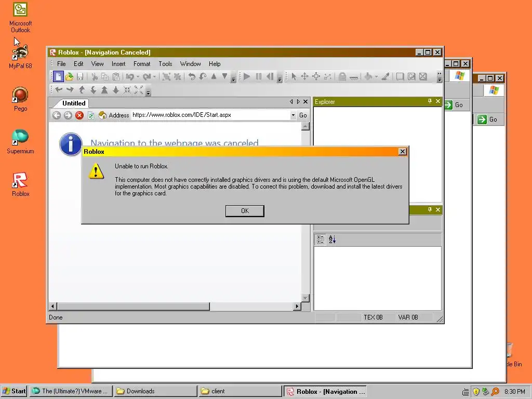The height and width of the screenshot is (399, 532).
Task: Click the Redo arrow icon
Action: point(147,77)
